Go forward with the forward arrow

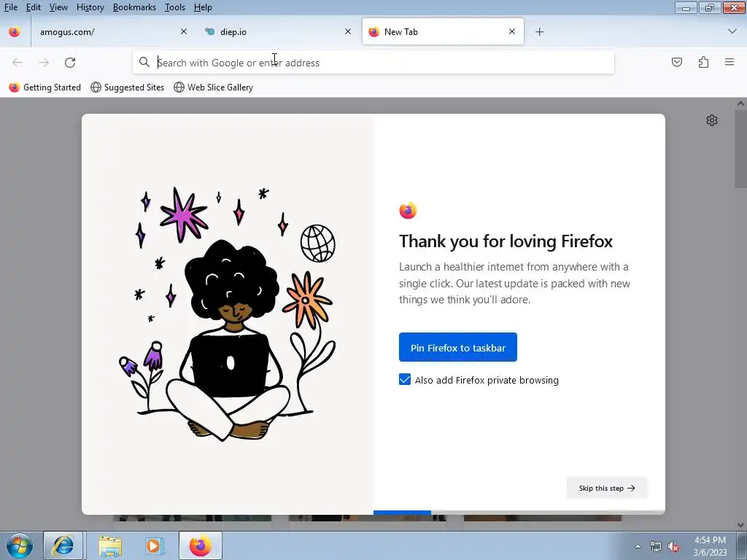(44, 63)
